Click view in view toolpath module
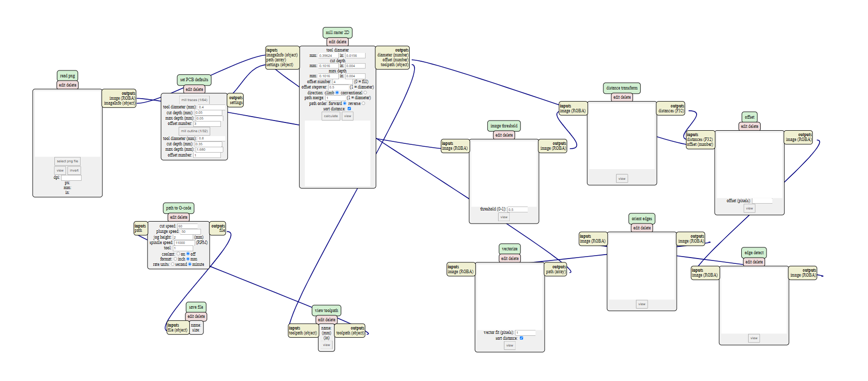 tap(327, 345)
